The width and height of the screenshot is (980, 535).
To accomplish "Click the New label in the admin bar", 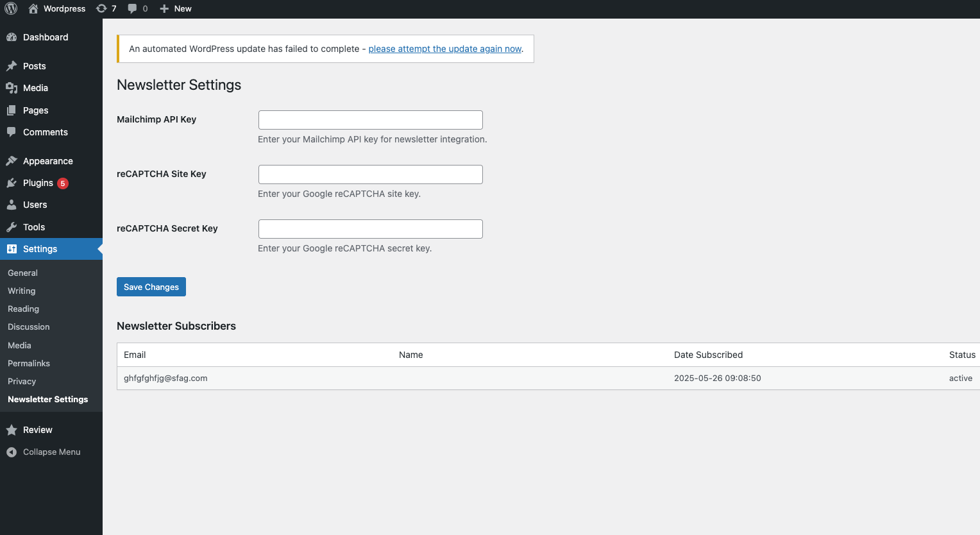I will tap(183, 8).
